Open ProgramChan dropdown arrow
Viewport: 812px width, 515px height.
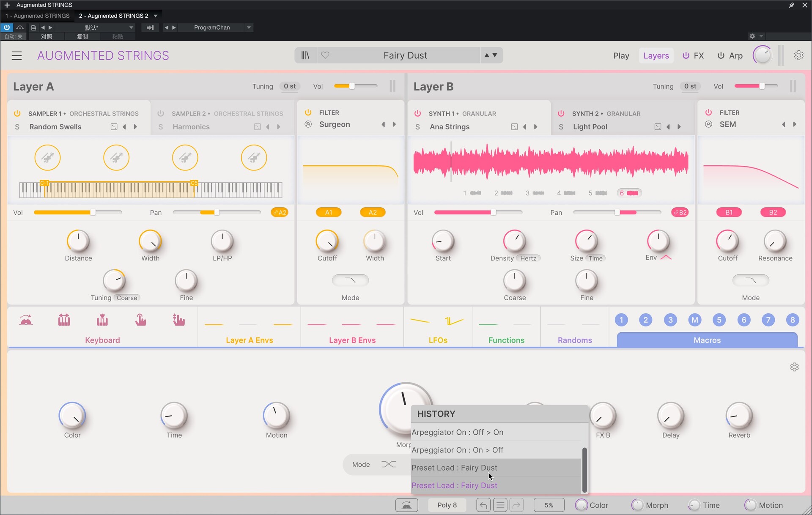click(249, 27)
